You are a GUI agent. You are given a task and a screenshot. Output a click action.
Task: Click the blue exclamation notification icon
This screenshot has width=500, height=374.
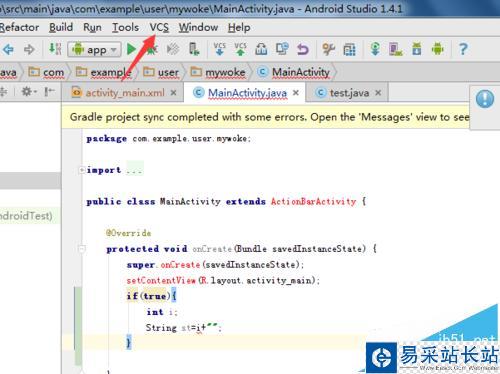point(485,99)
